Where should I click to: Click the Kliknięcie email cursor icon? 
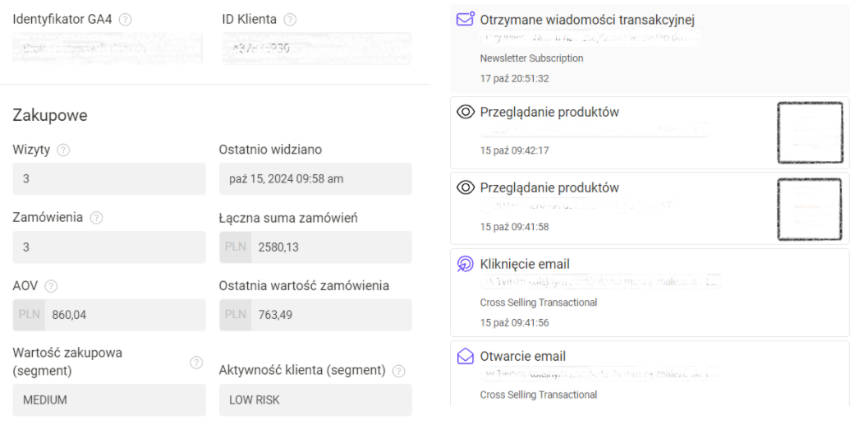pyautogui.click(x=466, y=264)
